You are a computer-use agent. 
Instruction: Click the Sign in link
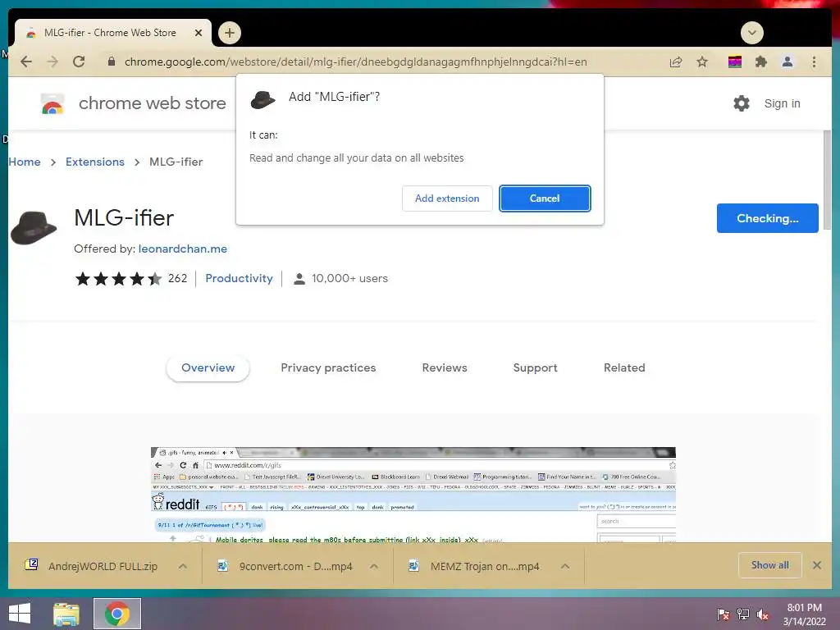tap(782, 103)
